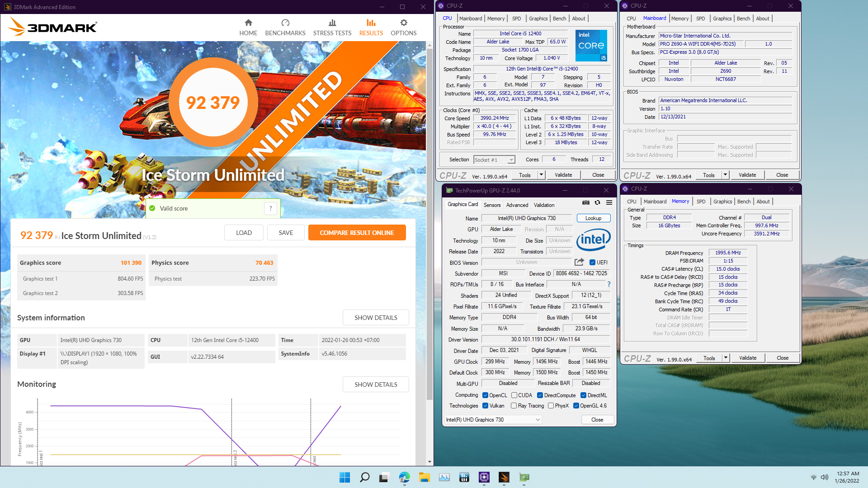This screenshot has width=868, height=488.
Task: Open Windows Search from the taskbar
Action: click(x=364, y=477)
